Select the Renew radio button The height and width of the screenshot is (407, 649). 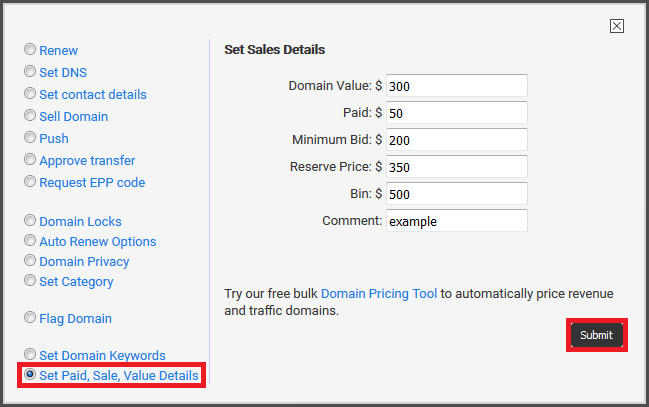[x=30, y=49]
